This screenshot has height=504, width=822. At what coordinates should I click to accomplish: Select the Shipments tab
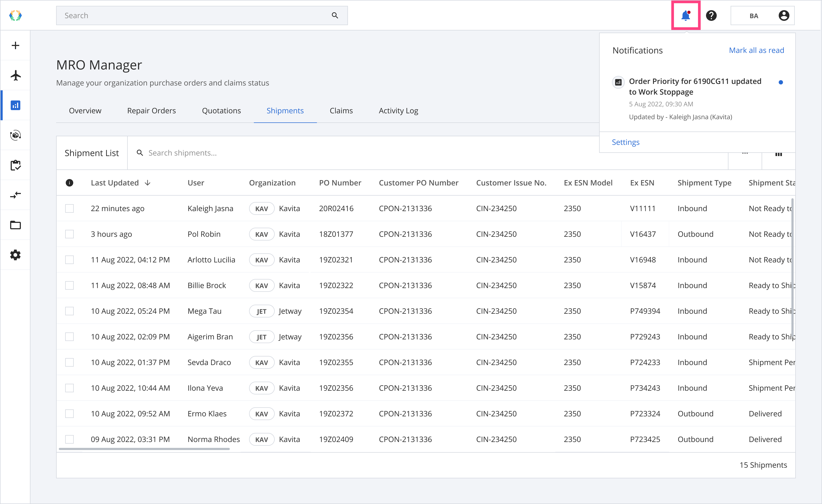tap(285, 111)
